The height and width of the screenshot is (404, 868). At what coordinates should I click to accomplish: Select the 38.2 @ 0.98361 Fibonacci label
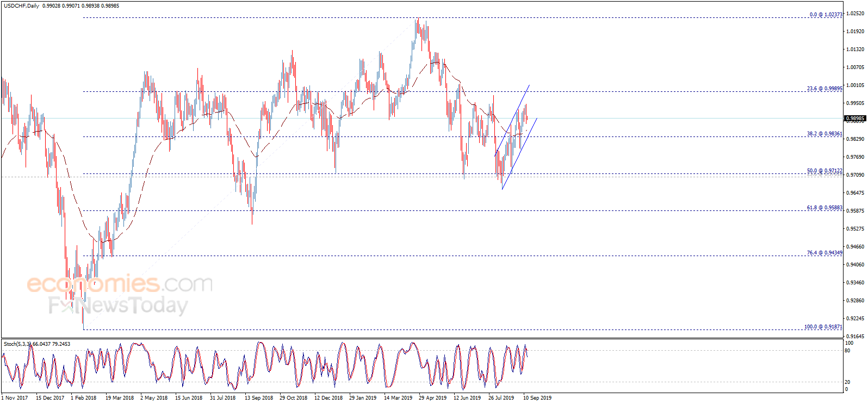click(x=824, y=134)
